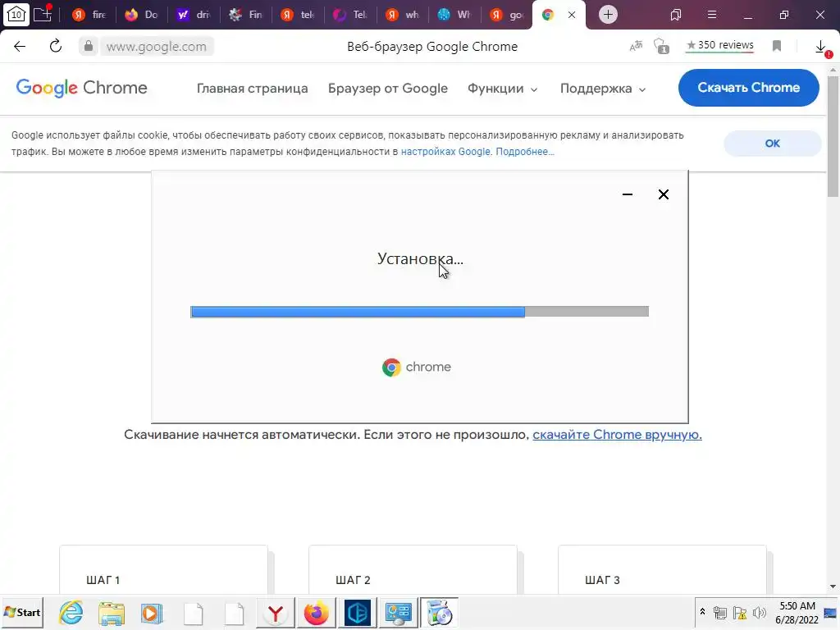Open the 350 reviews site rating
The width and height of the screenshot is (840, 630).
coord(720,46)
